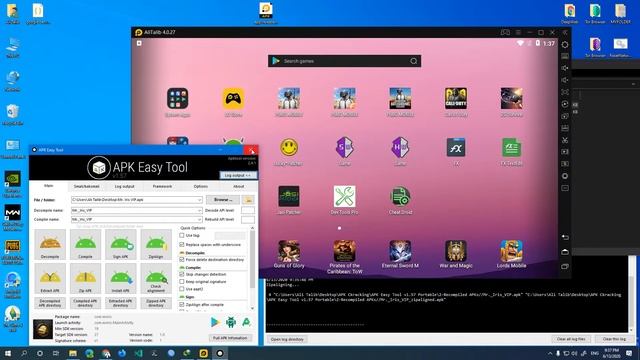Open Lucky Patcher smiley app in emulator
The image size is (640, 360).
[289, 148]
